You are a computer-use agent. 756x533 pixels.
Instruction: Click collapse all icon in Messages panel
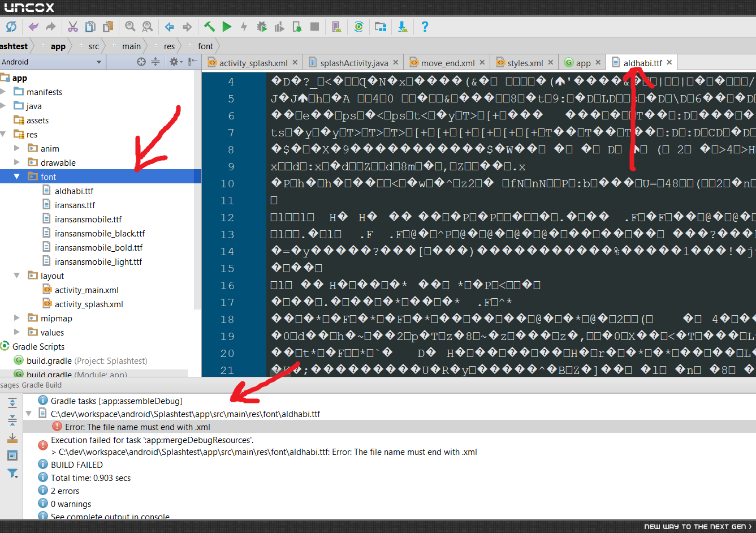click(x=12, y=420)
